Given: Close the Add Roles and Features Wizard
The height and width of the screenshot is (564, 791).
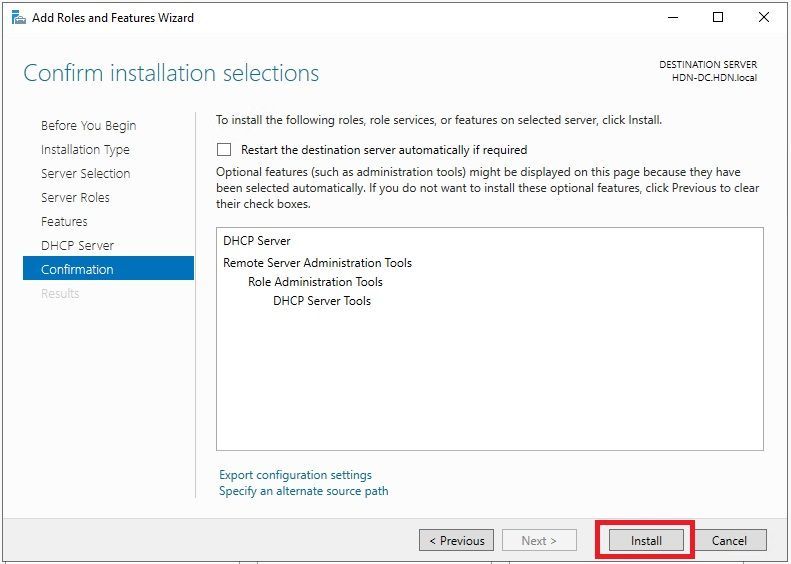Looking at the screenshot, I should click(x=764, y=18).
